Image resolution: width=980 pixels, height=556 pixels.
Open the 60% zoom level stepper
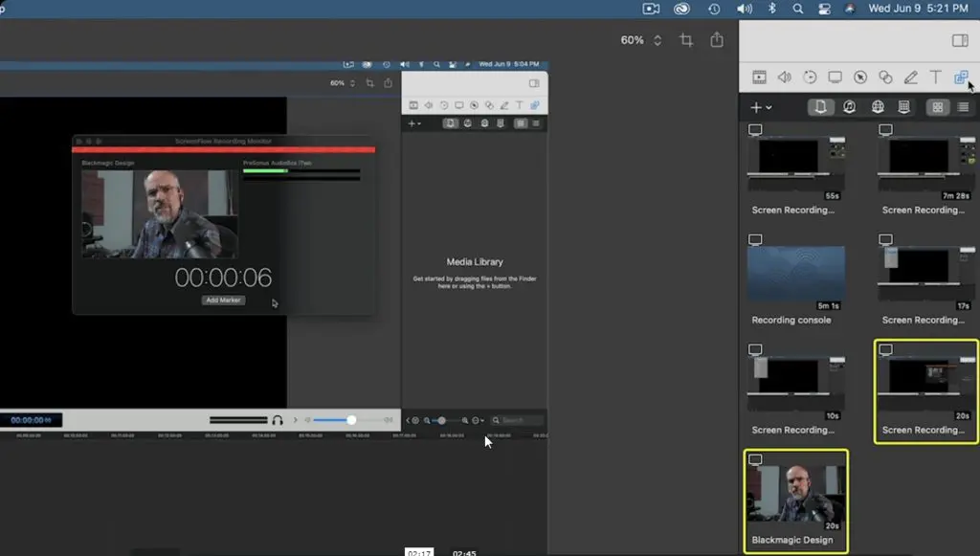(x=657, y=40)
